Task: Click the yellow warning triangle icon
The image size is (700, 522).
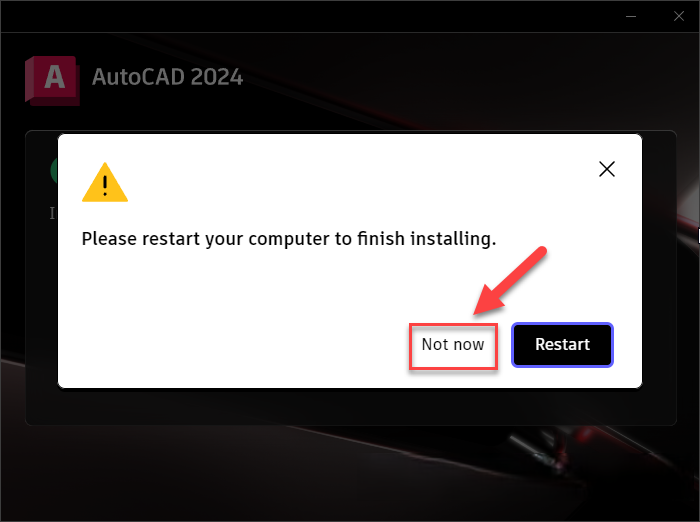Action: coord(105,183)
